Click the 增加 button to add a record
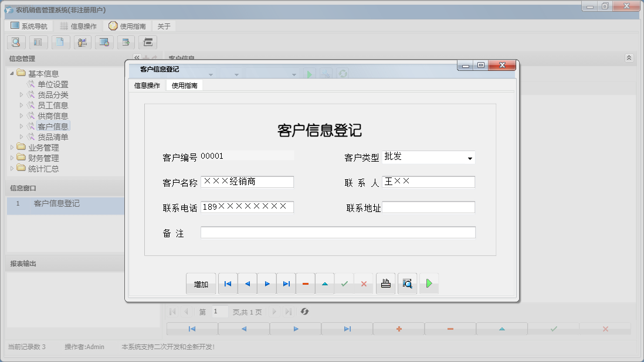Screen dimensions: 644x362 pos(201,283)
